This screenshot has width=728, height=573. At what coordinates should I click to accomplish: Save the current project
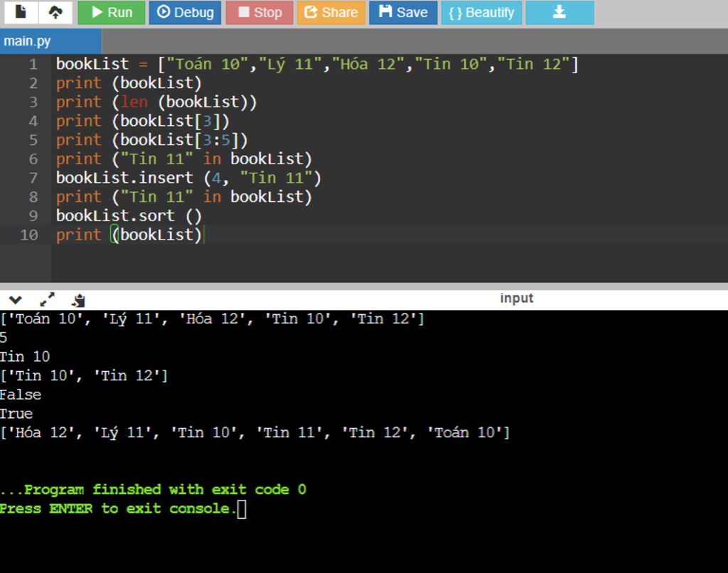coord(403,13)
